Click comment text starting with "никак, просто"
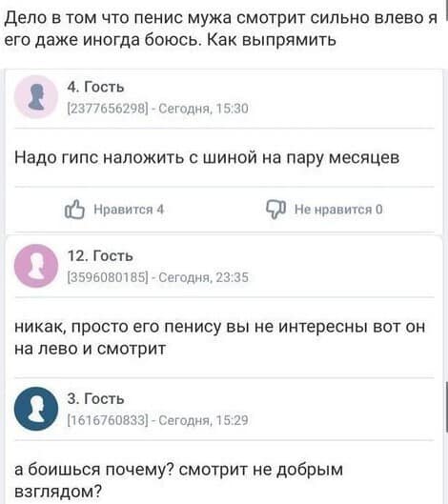 (219, 337)
